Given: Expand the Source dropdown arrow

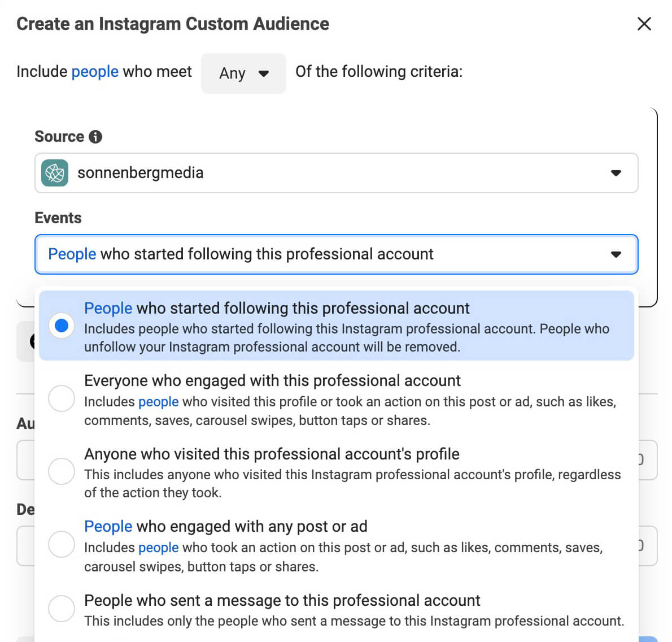Looking at the screenshot, I should pyautogui.click(x=616, y=173).
